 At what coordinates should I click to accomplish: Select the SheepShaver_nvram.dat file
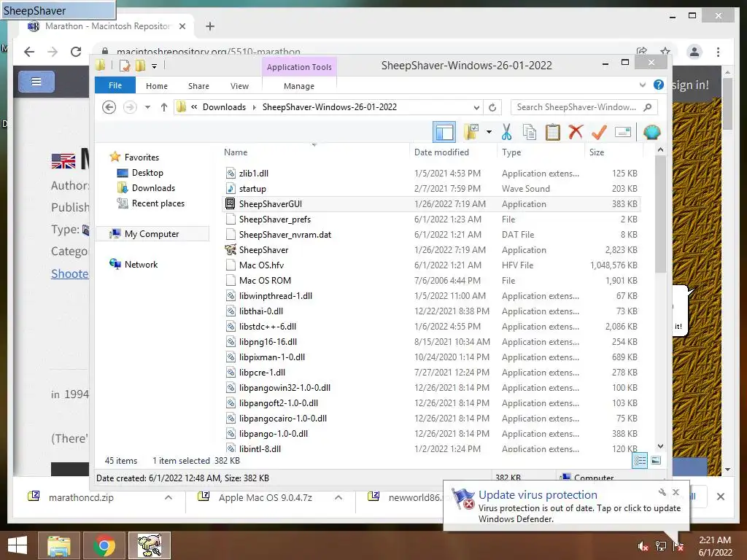[x=432, y=234]
